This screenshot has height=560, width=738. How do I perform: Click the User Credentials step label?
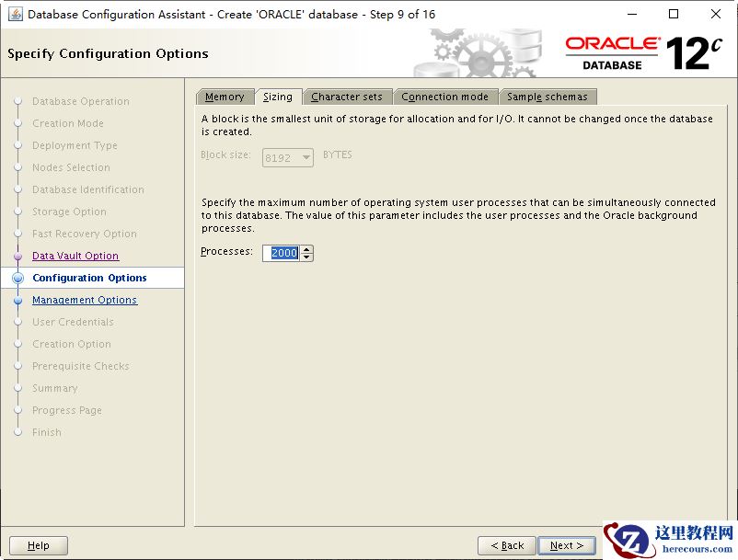tap(73, 322)
